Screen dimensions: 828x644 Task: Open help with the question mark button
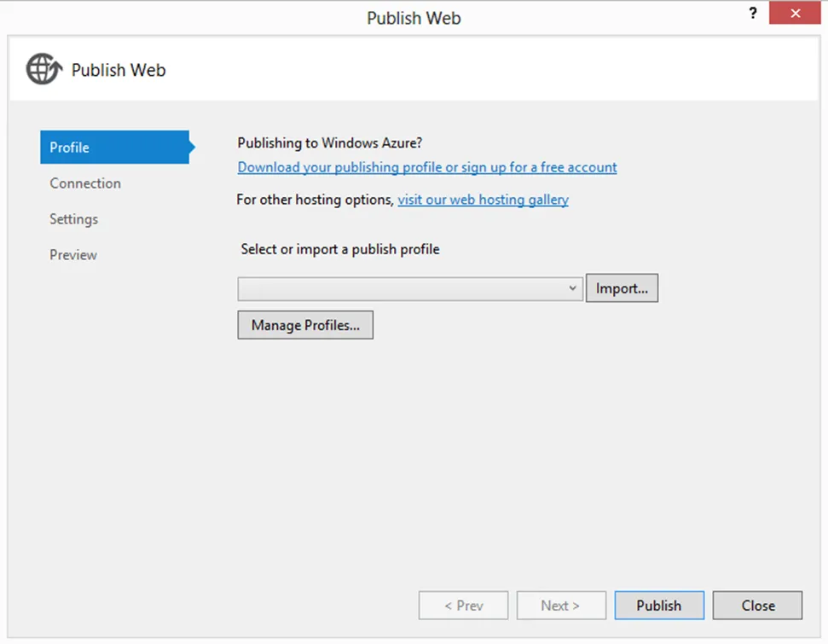pyautogui.click(x=753, y=13)
